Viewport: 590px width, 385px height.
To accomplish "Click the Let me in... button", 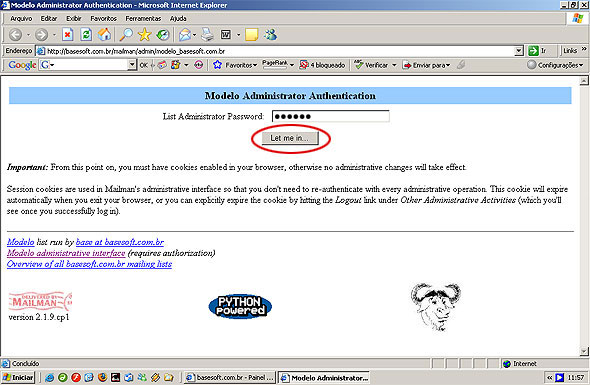I will 290,138.
